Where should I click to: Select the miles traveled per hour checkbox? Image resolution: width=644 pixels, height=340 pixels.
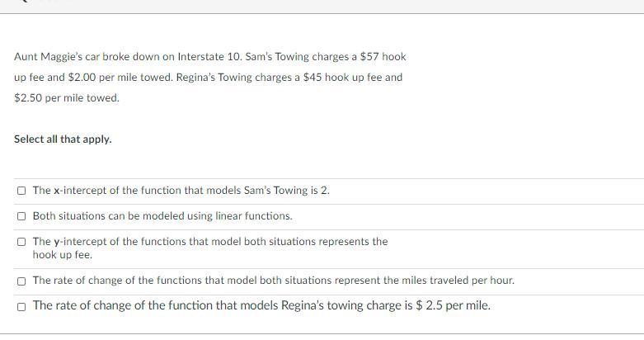(x=21, y=281)
